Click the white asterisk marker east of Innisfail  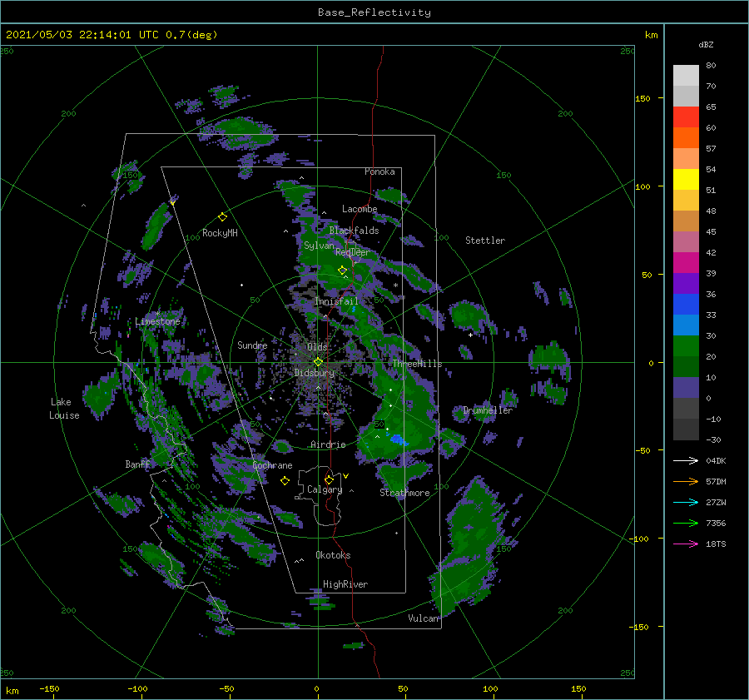395,285
